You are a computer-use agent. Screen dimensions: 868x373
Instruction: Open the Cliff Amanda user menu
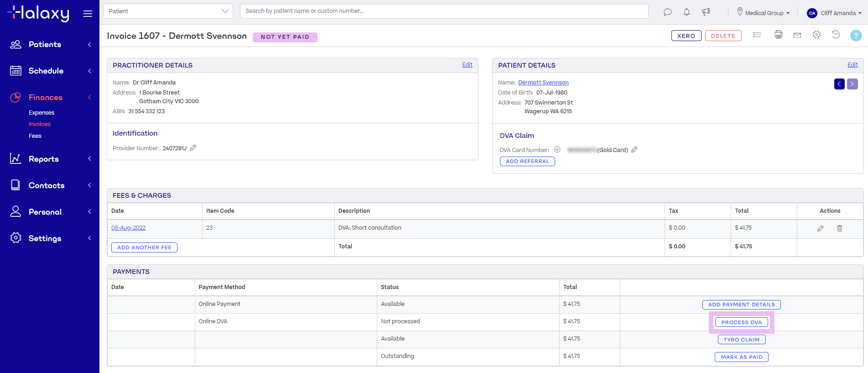[x=834, y=13]
